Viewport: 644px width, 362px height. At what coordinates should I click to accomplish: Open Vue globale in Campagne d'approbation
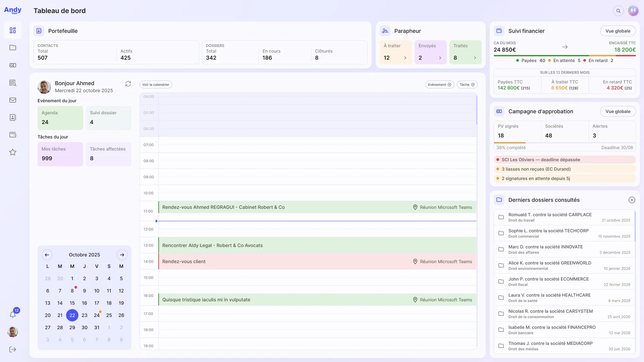618,111
